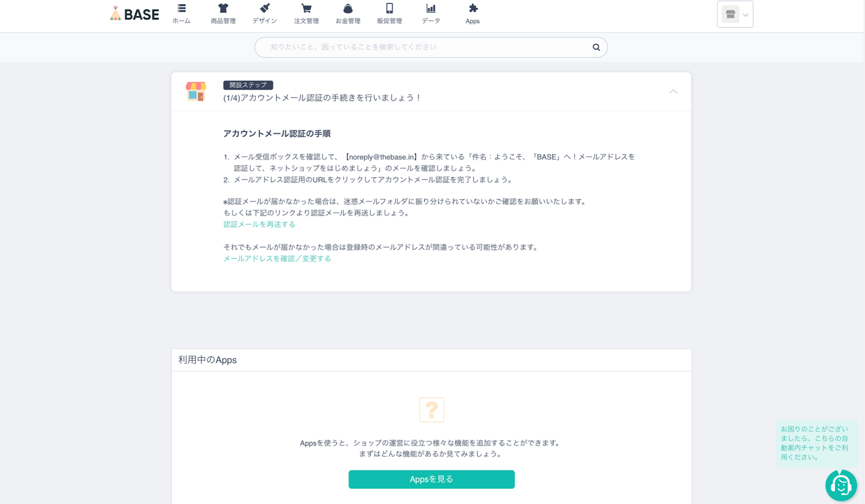Open 販促管理 promotion phone icon
Screen dimensions: 865x504
[x=389, y=9]
